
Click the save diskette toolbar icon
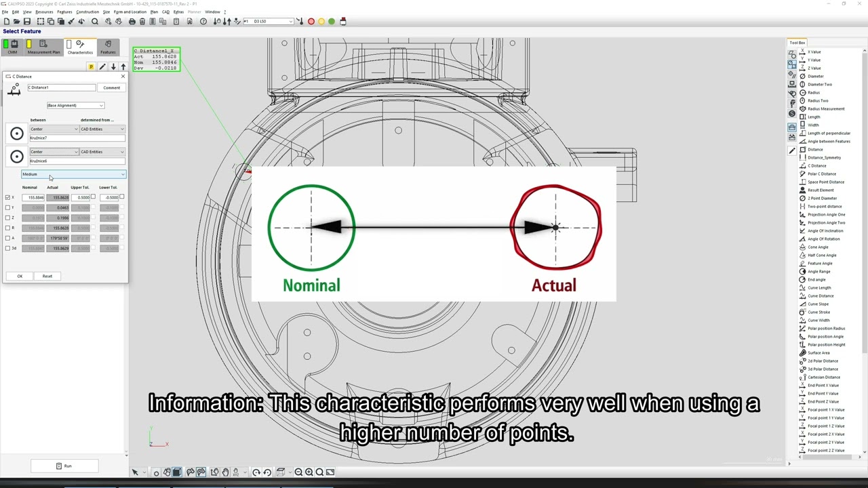[26, 22]
